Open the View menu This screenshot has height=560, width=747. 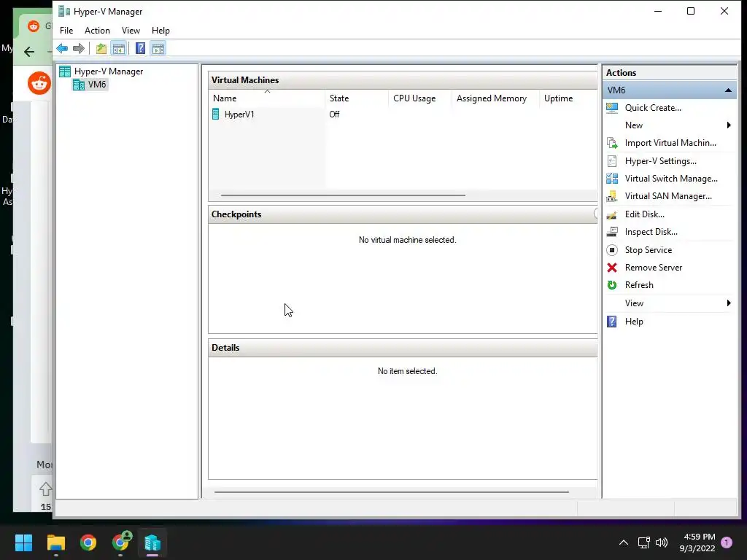tap(131, 31)
